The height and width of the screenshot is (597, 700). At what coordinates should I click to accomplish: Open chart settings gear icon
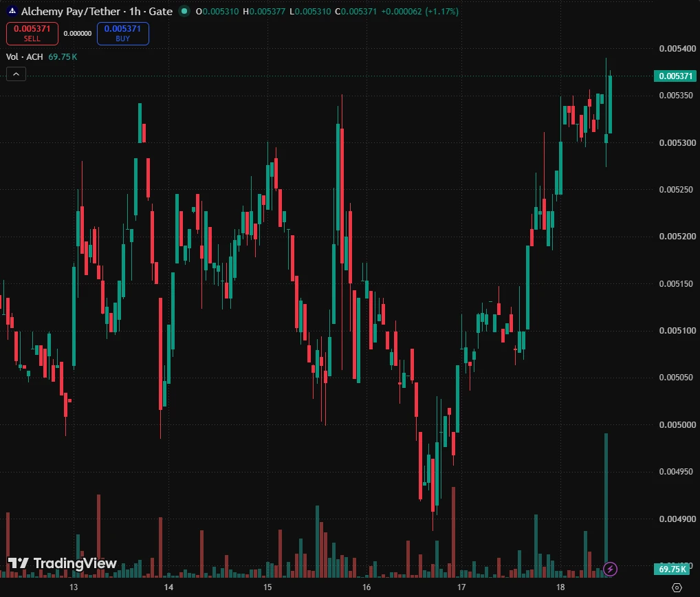point(677,587)
